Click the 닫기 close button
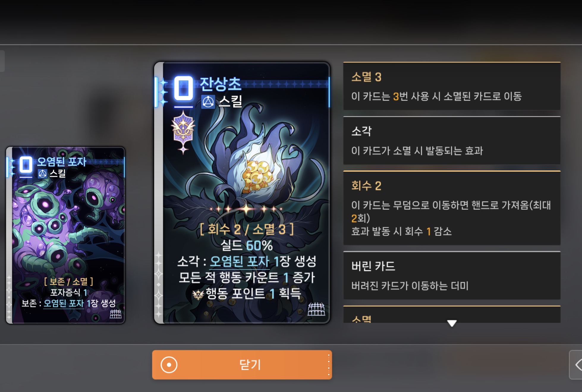 point(242,365)
